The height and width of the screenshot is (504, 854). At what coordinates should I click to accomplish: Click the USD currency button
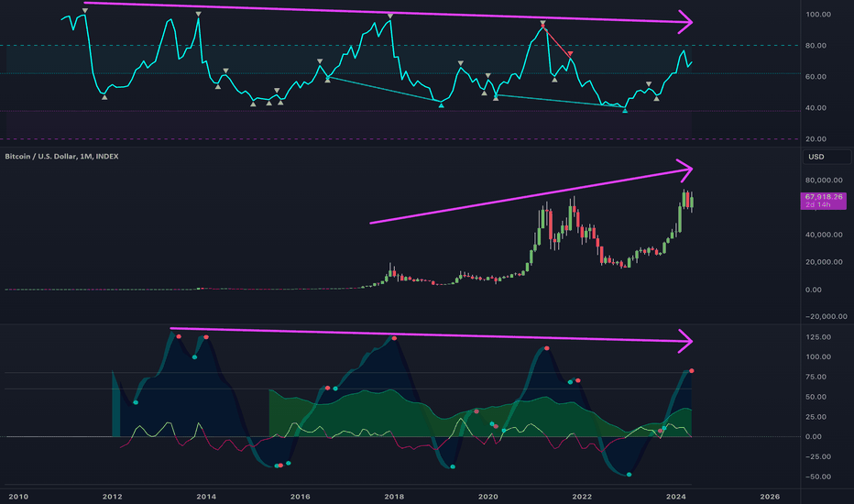827,157
